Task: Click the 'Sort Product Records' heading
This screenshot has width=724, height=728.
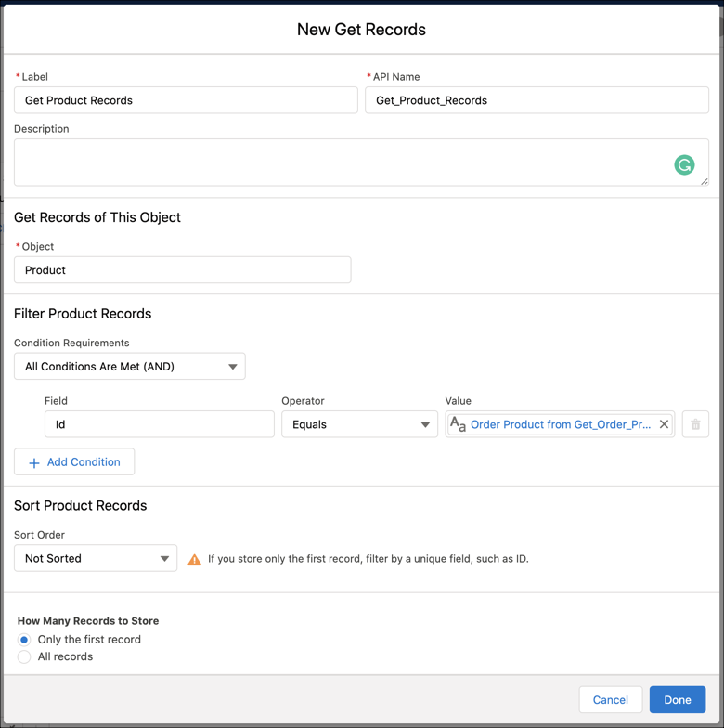Action: tap(80, 505)
